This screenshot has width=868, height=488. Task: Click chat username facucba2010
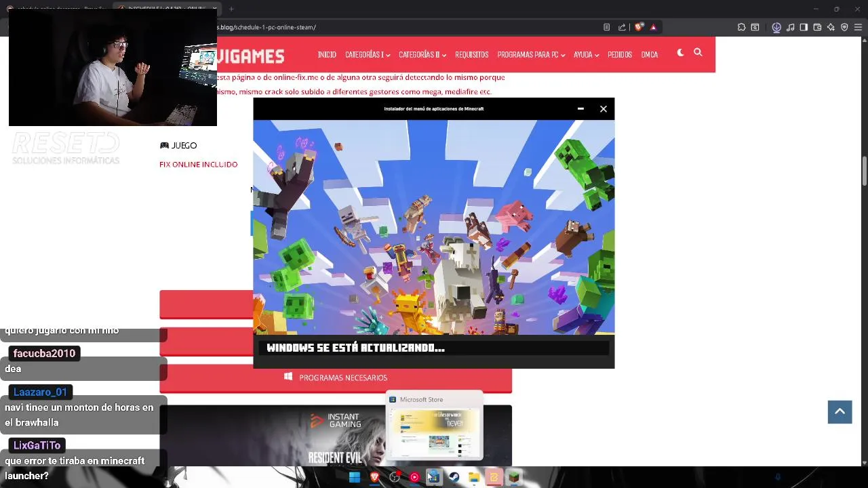(x=44, y=353)
